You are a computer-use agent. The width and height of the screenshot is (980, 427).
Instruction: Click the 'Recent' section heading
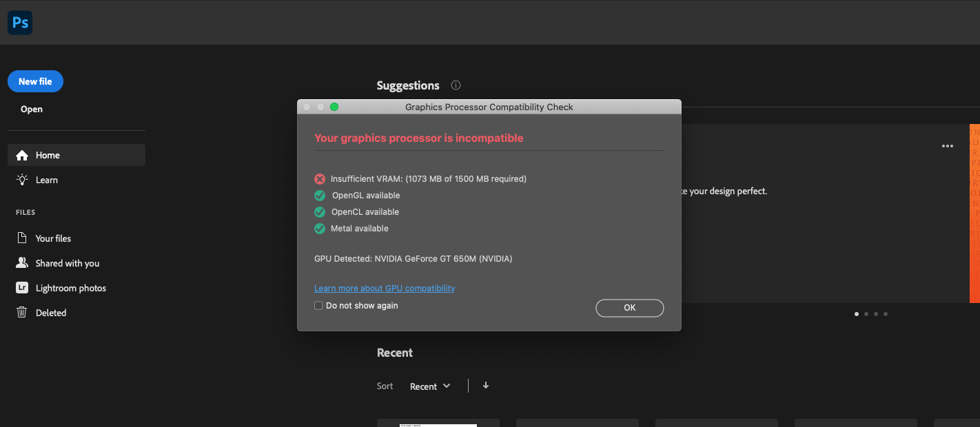click(x=395, y=353)
